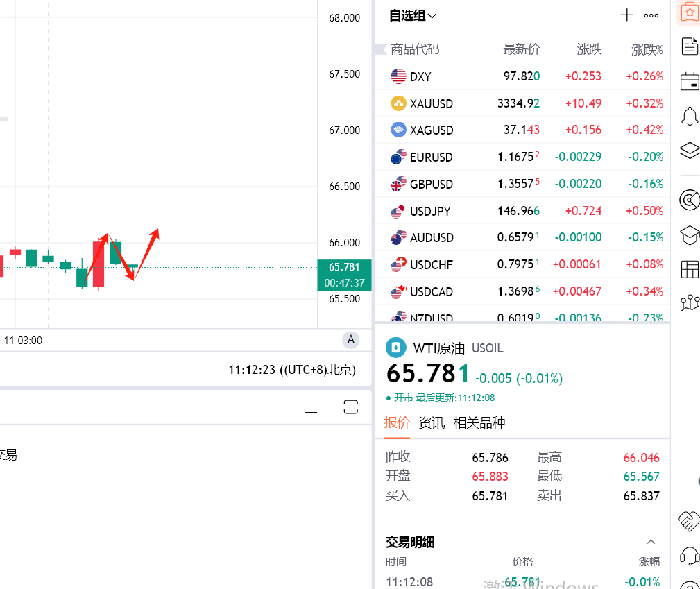This screenshot has height=589, width=700.
Task: Select the USDCHF row in watchlist
Action: coord(522,264)
